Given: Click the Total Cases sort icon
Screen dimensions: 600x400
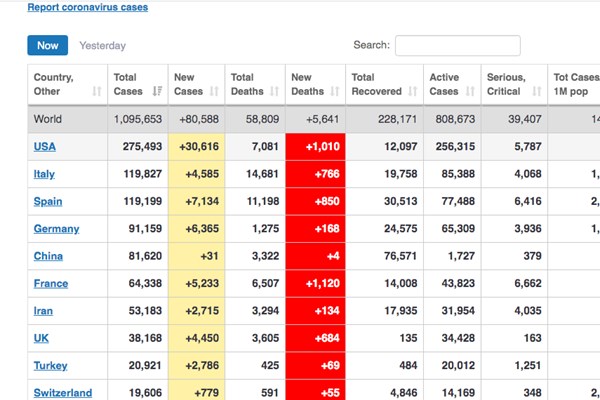Looking at the screenshot, I should pyautogui.click(x=156, y=92).
